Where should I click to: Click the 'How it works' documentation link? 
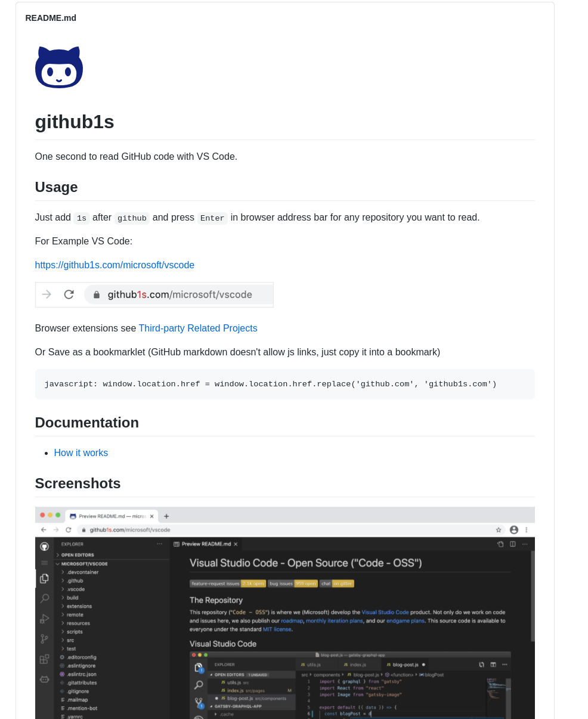[x=81, y=453]
